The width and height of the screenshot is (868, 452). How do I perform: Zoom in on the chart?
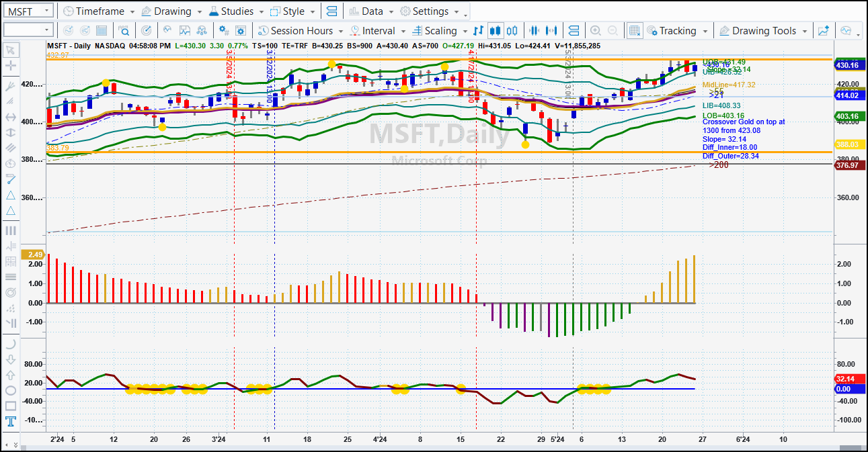[595, 30]
